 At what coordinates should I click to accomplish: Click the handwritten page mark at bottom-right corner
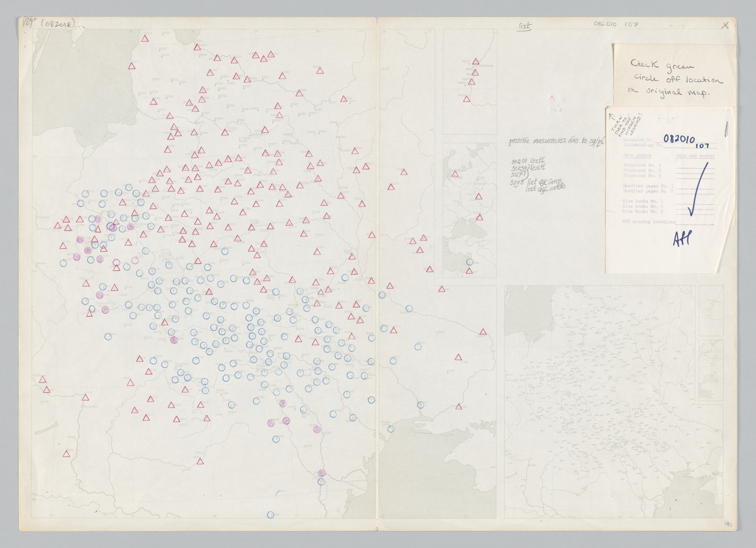pos(728,524)
